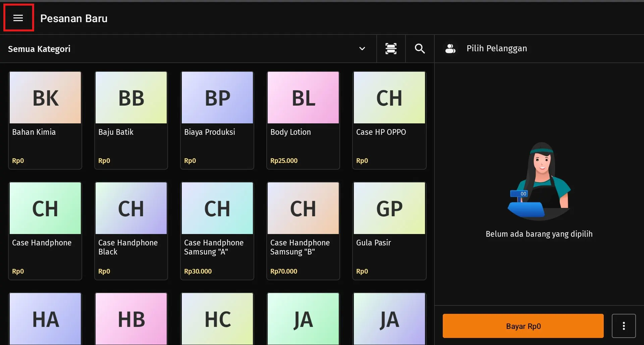Expand the Semua Kategori dropdown

[39, 49]
